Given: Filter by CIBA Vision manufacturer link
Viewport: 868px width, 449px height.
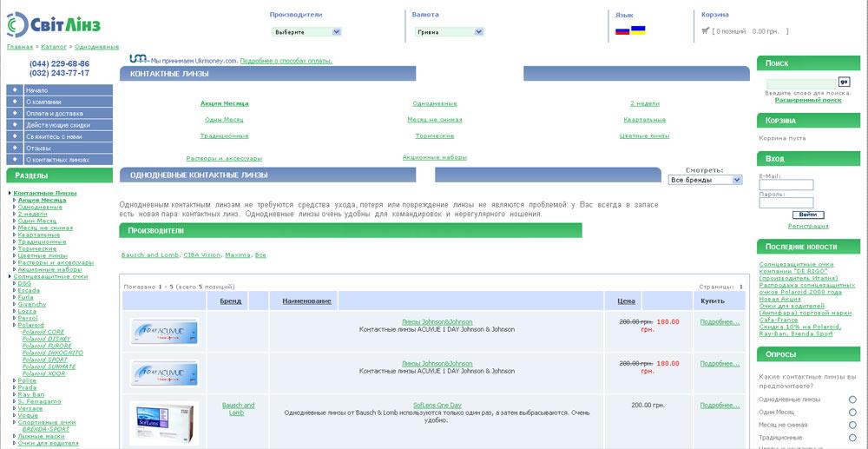Looking at the screenshot, I should [202, 255].
